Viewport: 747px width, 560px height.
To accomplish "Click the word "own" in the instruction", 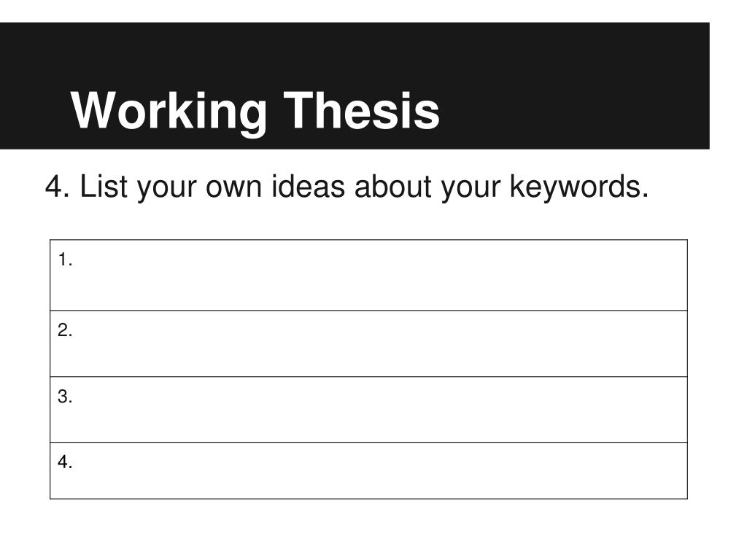I will point(233,187).
